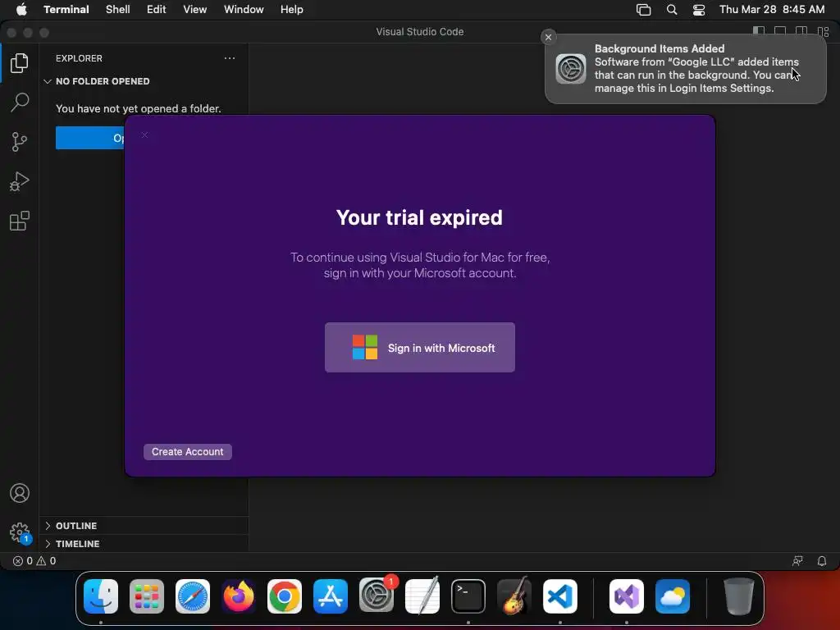Switch to Visual Studio purple Dock icon

click(x=627, y=596)
